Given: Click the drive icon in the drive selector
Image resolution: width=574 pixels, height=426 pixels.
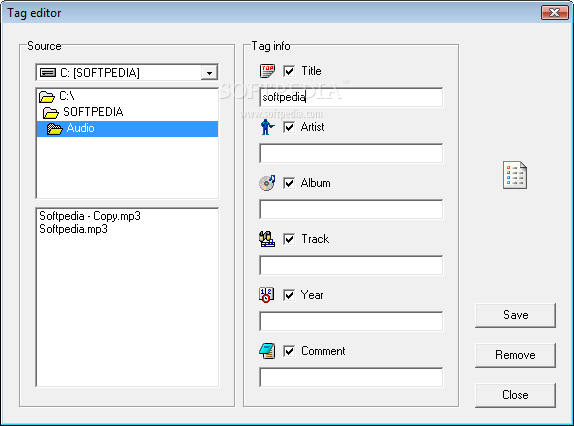Looking at the screenshot, I should point(48,72).
